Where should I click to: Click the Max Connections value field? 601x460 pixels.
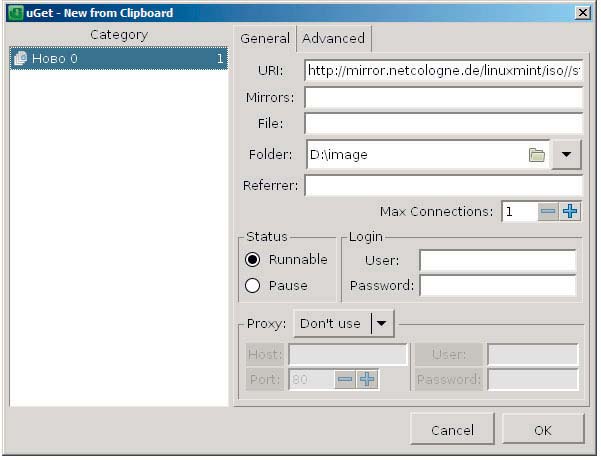[x=520, y=211]
